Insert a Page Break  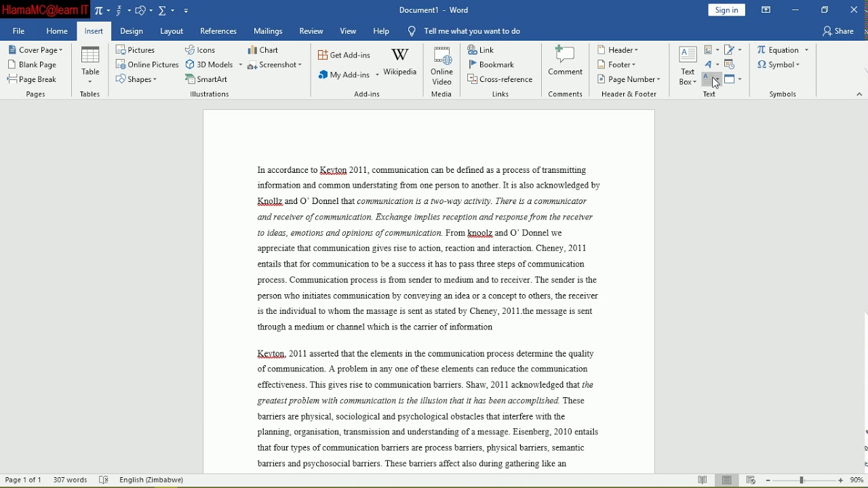[33, 79]
